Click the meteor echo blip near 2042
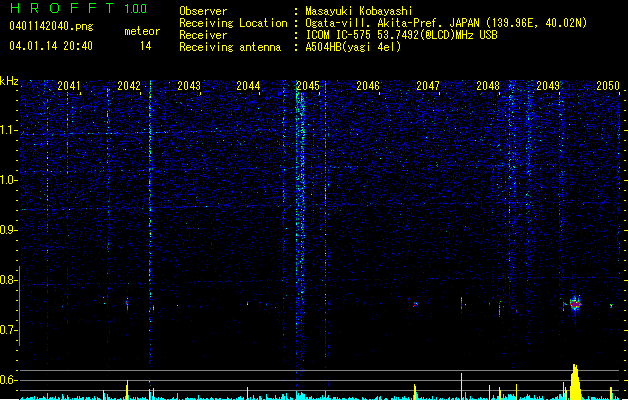Viewport: 629px width, 400px height. pos(127,305)
